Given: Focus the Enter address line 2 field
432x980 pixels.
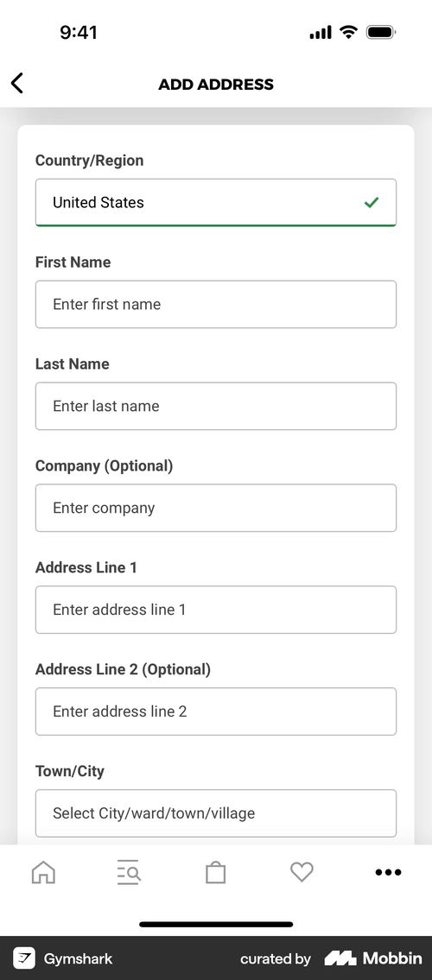Looking at the screenshot, I should point(216,711).
